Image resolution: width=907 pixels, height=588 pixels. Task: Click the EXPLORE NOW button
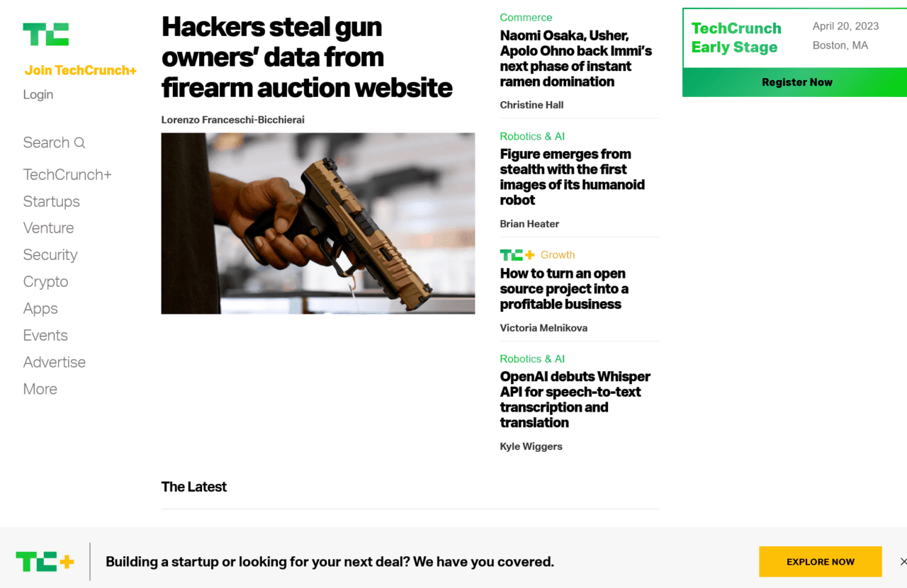tap(821, 562)
